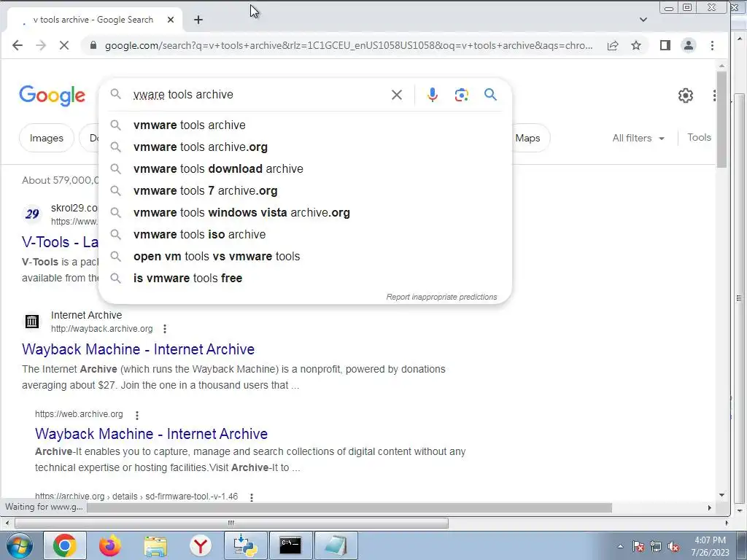This screenshot has width=747, height=560.
Task: Select suggestion 'vmware tools archive'
Action: 305,125
